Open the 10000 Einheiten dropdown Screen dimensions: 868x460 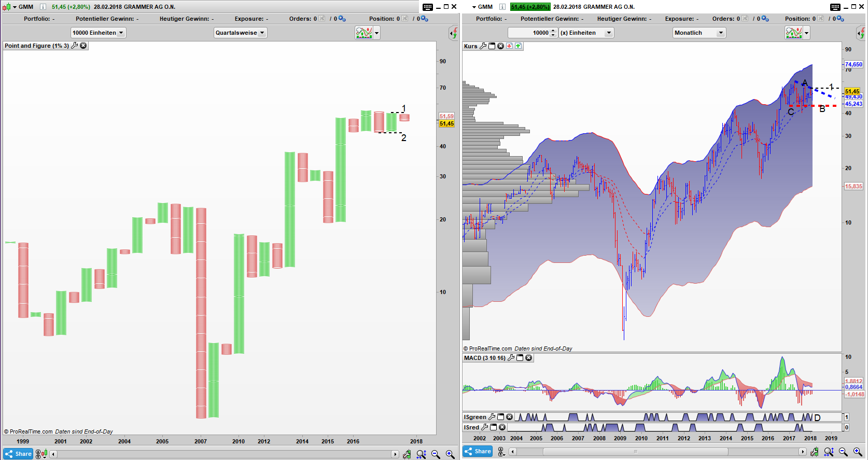point(98,33)
